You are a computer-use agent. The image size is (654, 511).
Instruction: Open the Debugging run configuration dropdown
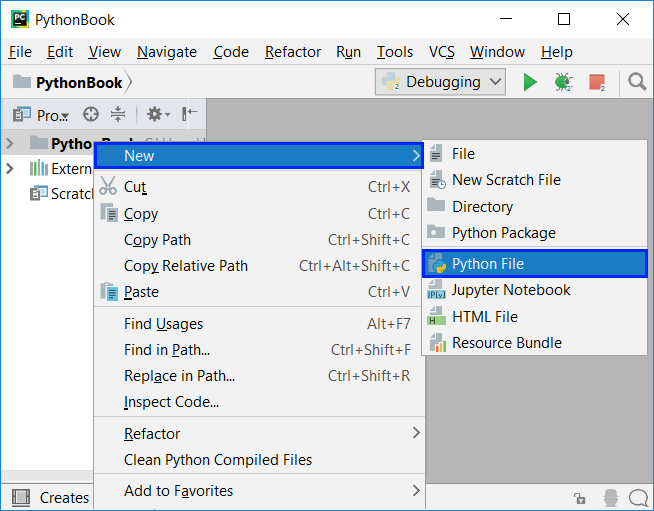(440, 82)
